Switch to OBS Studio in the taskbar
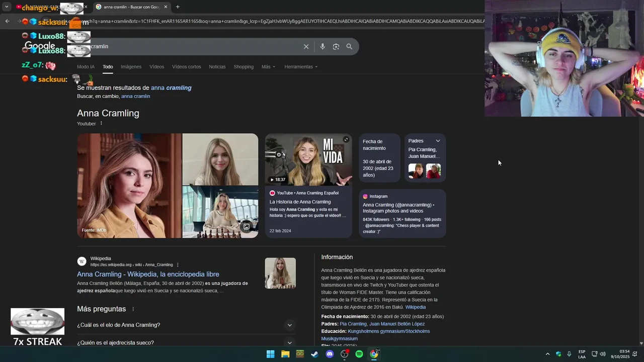 tap(345, 354)
